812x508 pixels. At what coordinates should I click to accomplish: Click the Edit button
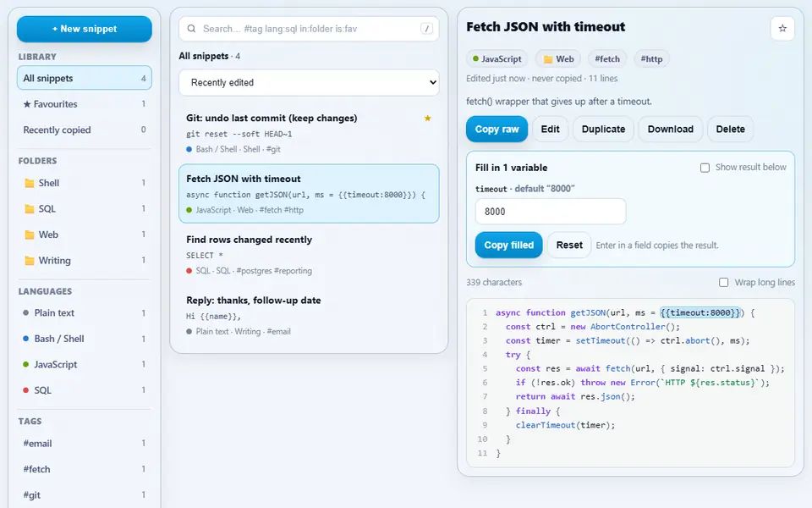[x=550, y=129]
